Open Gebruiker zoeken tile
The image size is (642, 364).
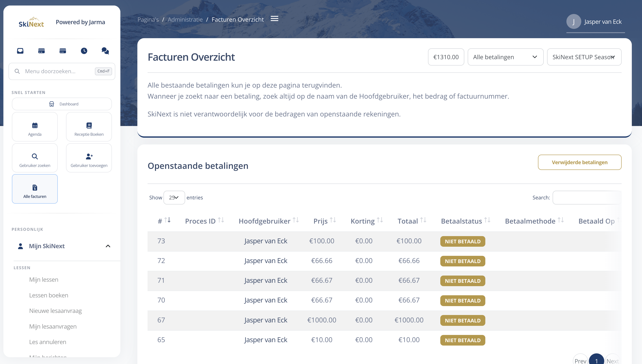(35, 158)
